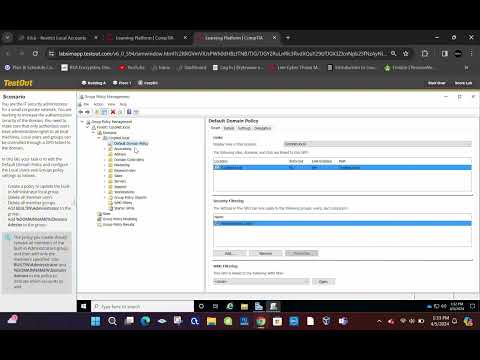
Task: Click the Score Lab button
Action: coord(463,83)
